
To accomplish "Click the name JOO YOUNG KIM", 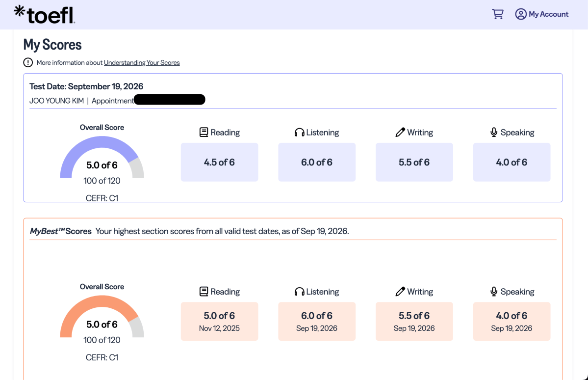I will [56, 101].
